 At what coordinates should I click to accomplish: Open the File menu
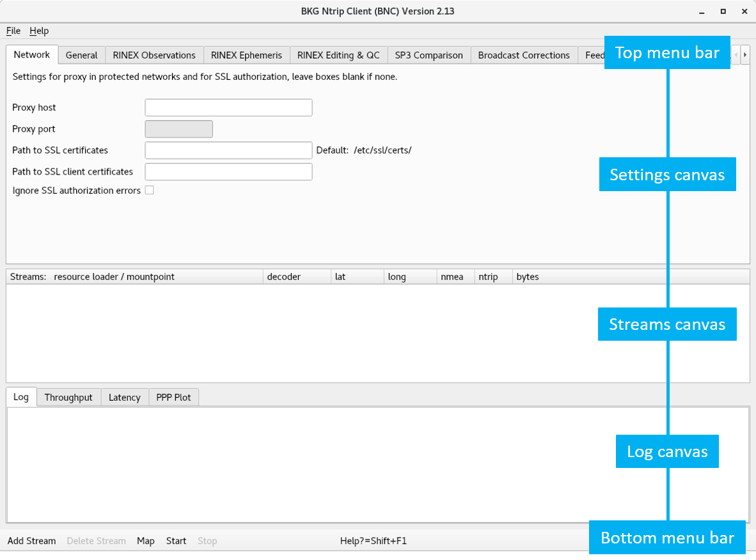13,31
